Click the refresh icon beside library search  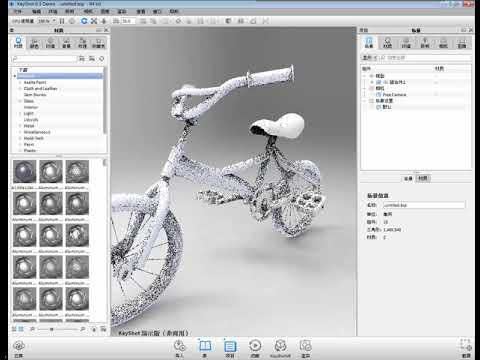coord(102,59)
